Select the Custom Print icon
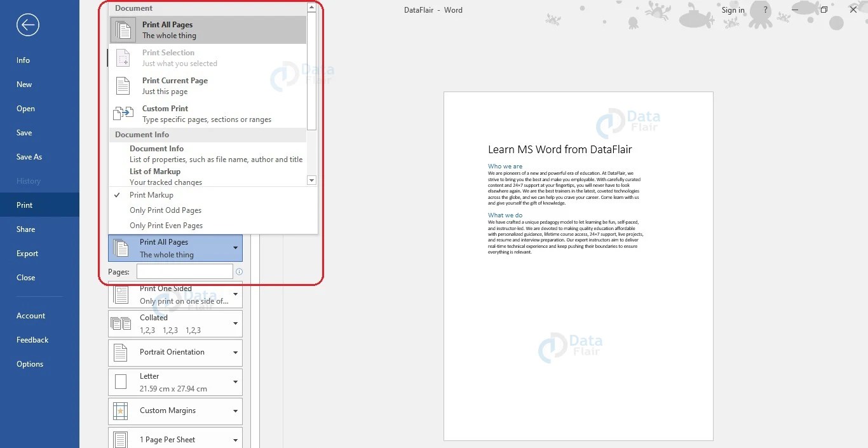Viewport: 868px width, 448px height. point(123,113)
